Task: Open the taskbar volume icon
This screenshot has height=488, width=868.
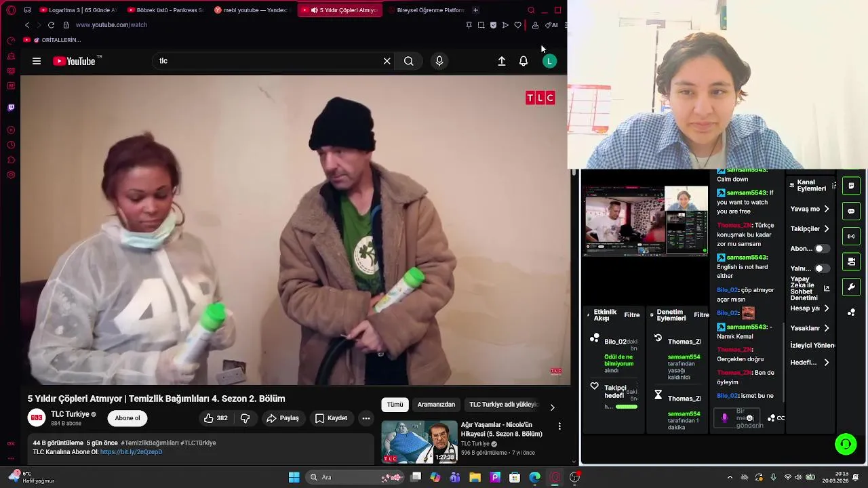Action: (x=800, y=477)
